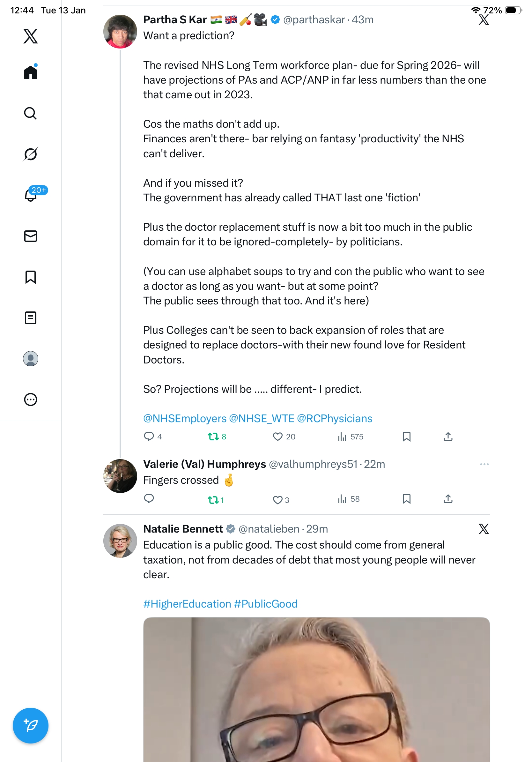Bookmark Partha S Kar's post
The width and height of the screenshot is (532, 762).
(406, 437)
